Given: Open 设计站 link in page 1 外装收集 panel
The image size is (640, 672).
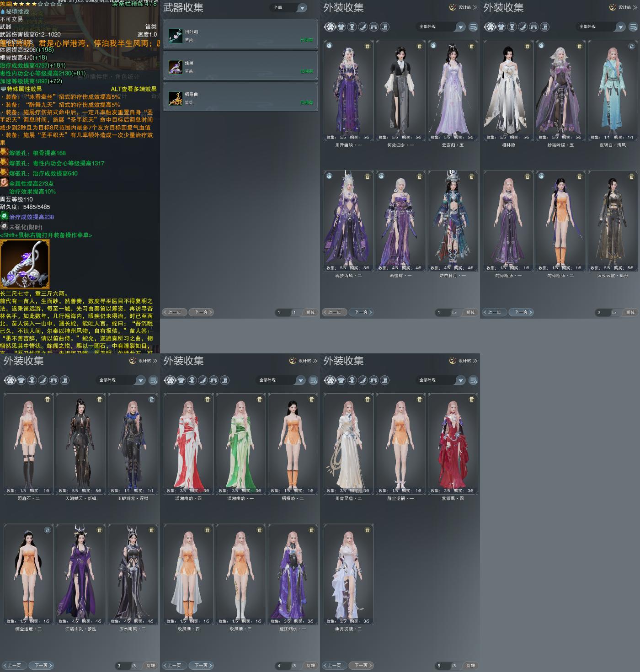Looking at the screenshot, I should (x=464, y=7).
